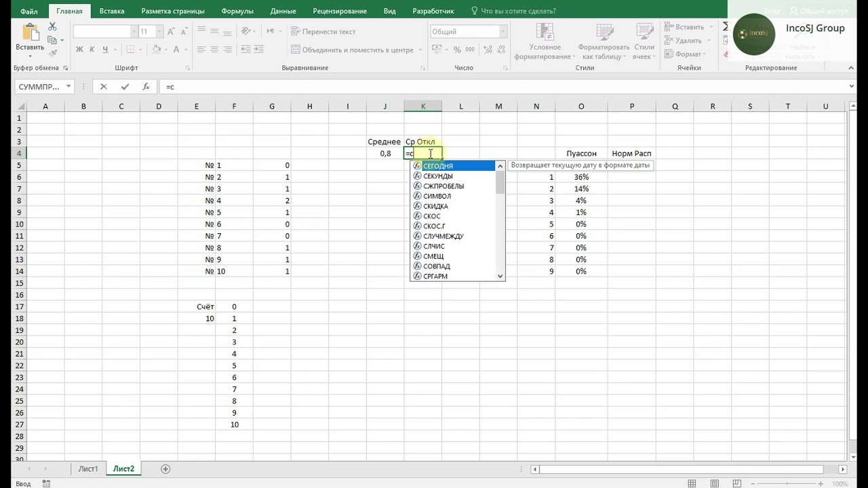Image resolution: width=868 pixels, height=488 pixels.
Task: Open the font name combo box
Action: click(105, 32)
